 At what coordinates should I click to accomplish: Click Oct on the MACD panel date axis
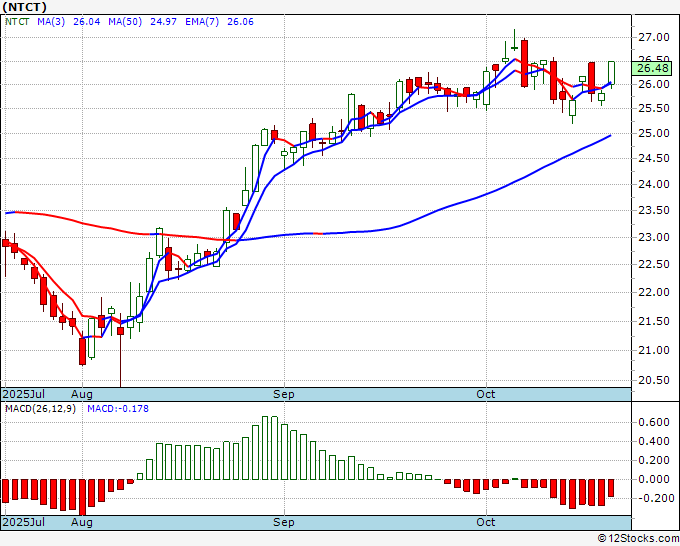486,522
